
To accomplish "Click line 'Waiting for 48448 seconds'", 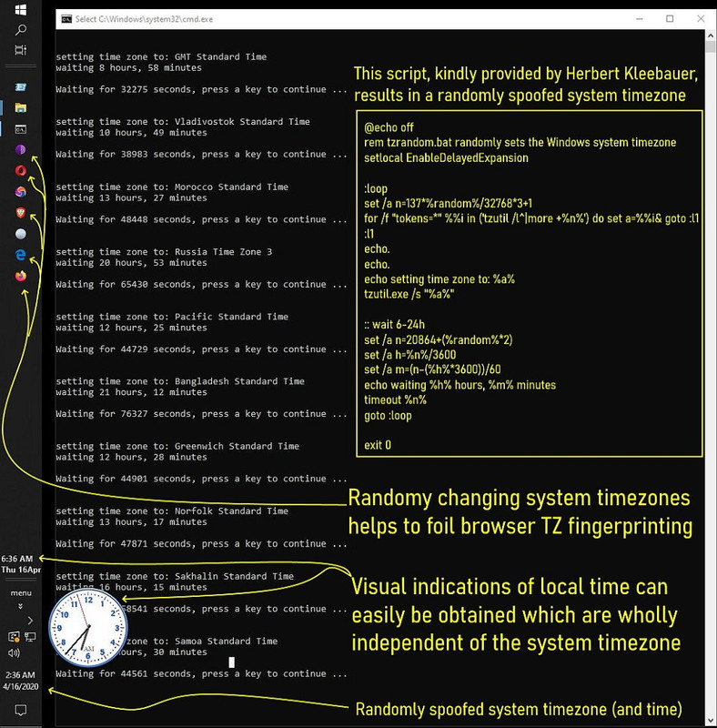I will pyautogui.click(x=201, y=219).
